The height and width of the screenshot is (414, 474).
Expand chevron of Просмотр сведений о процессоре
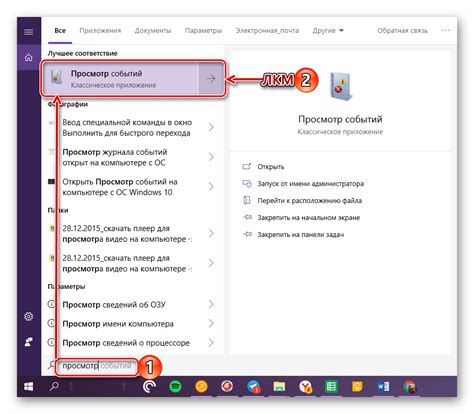pos(211,342)
